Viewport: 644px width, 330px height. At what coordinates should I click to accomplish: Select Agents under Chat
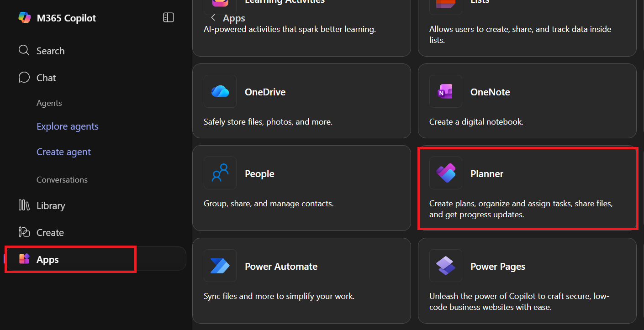click(x=49, y=103)
